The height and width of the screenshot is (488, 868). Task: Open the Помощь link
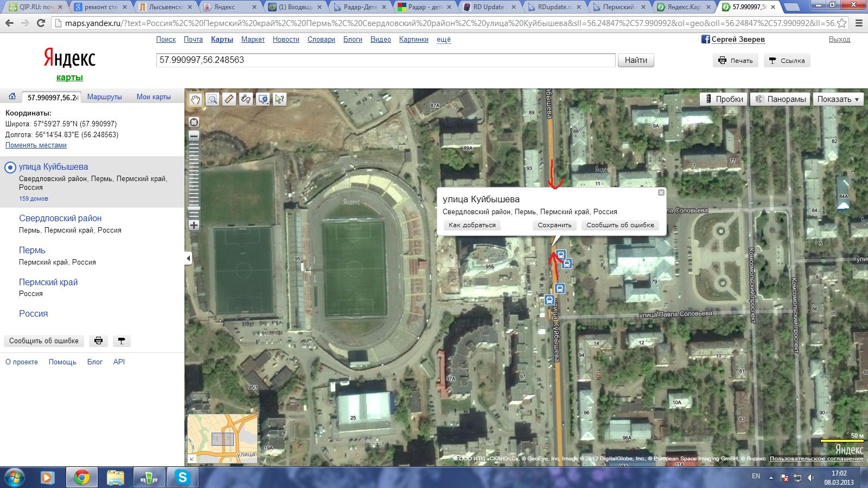tap(62, 362)
